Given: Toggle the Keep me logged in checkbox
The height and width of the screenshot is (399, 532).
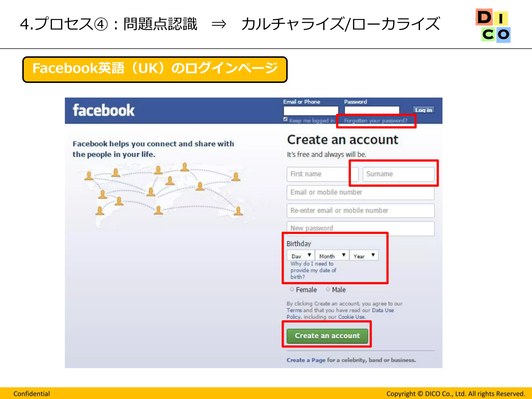Looking at the screenshot, I should (285, 119).
